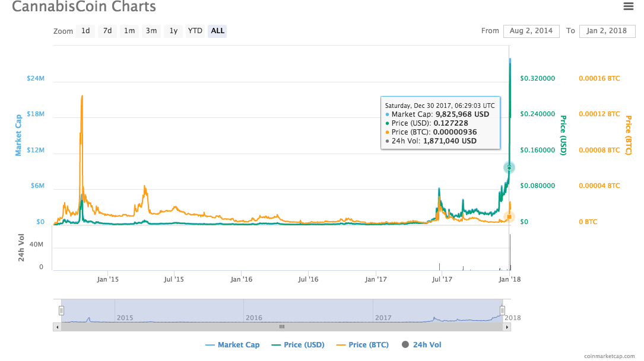Open the chart context hamburger menu

click(x=629, y=6)
